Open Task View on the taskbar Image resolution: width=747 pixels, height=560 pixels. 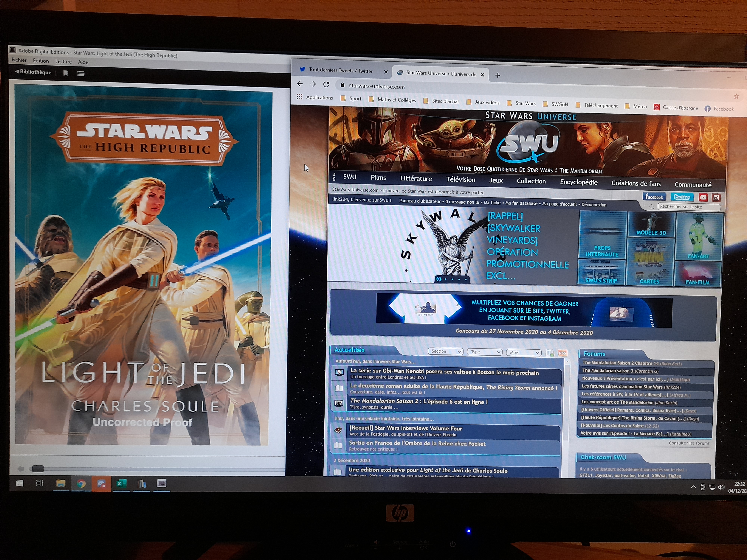(40, 483)
